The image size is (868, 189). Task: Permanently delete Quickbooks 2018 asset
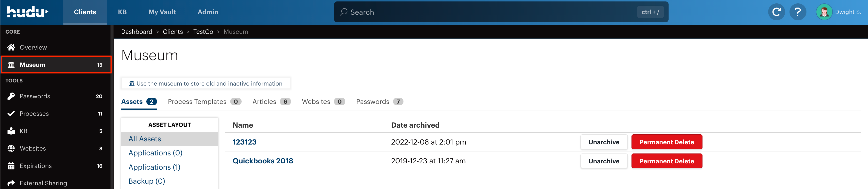pyautogui.click(x=666, y=161)
